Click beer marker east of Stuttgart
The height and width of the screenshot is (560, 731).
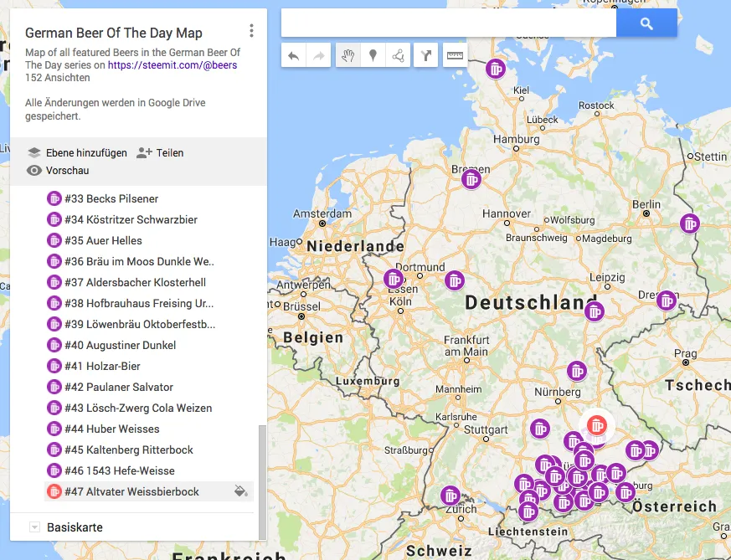(540, 429)
